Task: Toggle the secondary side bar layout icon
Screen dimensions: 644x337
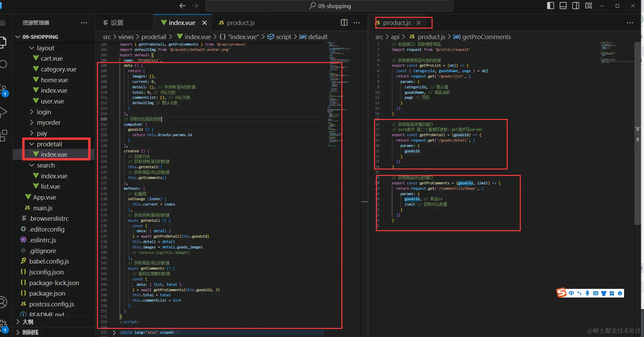Action: coord(576,6)
